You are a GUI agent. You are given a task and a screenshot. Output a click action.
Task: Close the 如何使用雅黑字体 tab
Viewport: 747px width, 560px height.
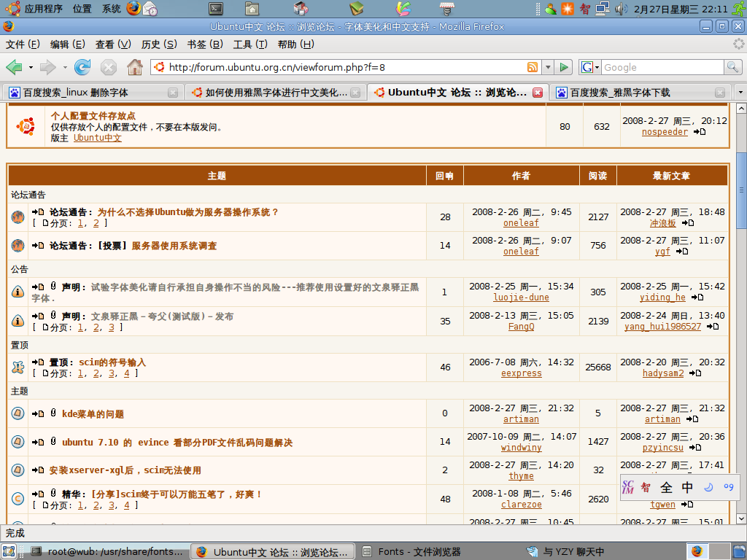click(355, 93)
